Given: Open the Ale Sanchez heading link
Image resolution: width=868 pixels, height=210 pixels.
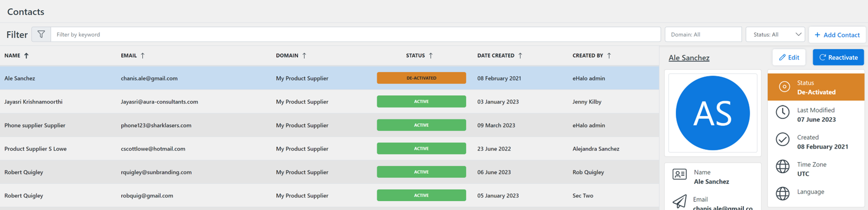Looking at the screenshot, I should pyautogui.click(x=689, y=58).
